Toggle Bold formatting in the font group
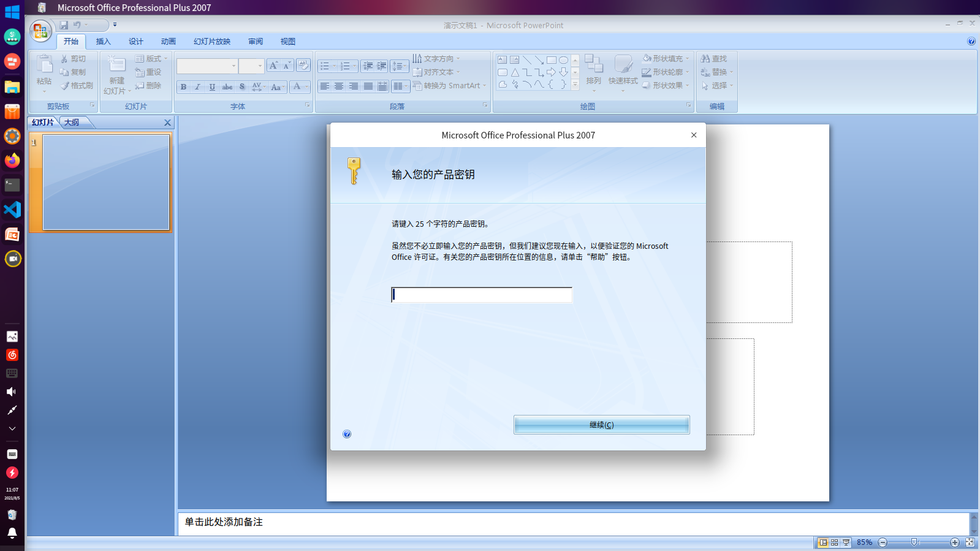This screenshot has width=980, height=551. pos(183,87)
